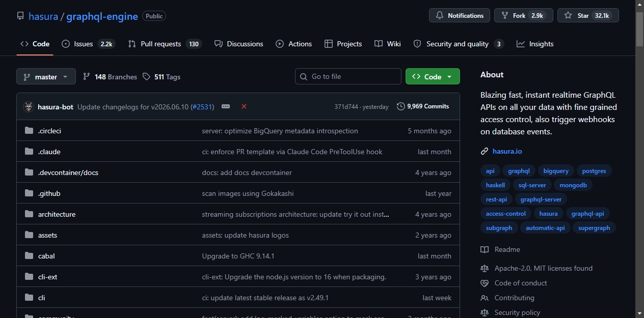Open the Actions tab
Image resolution: width=644 pixels, height=318 pixels.
click(x=294, y=44)
